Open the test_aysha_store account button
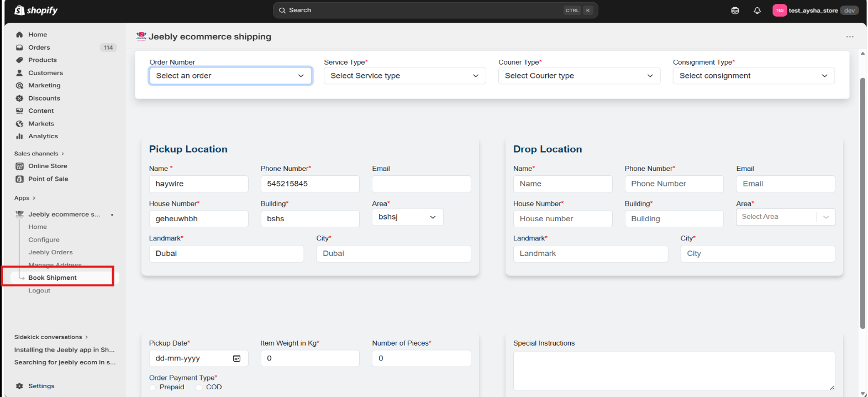Screen dimensions: 868x397 tap(816, 11)
